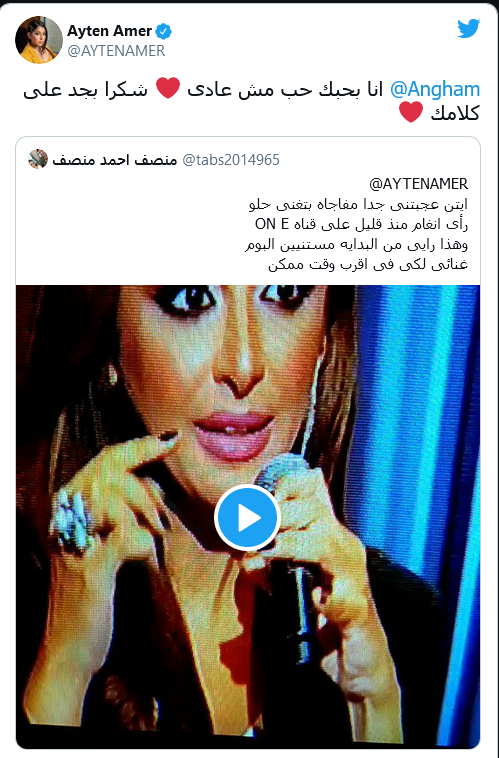
Task: Click the red heart beside كلامك
Action: click(x=411, y=113)
